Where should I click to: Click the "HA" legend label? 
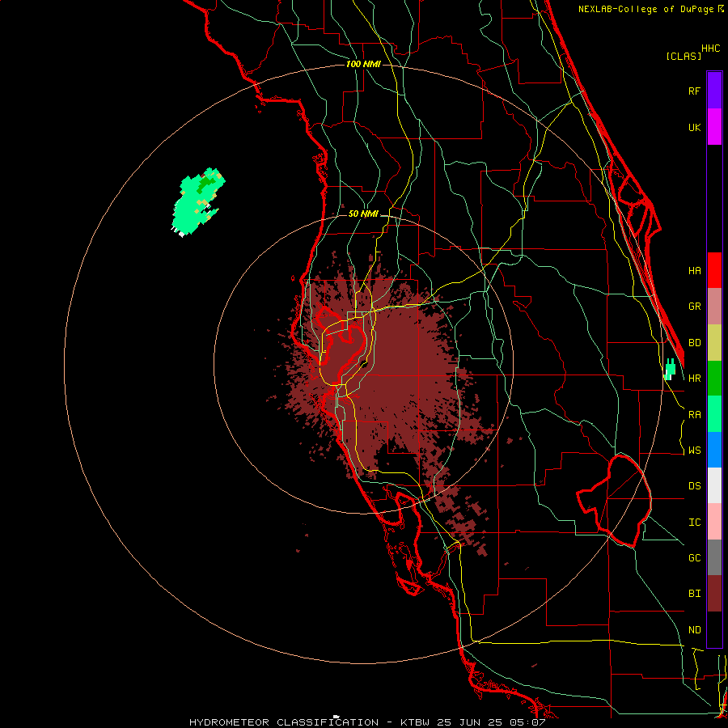pyautogui.click(x=694, y=271)
